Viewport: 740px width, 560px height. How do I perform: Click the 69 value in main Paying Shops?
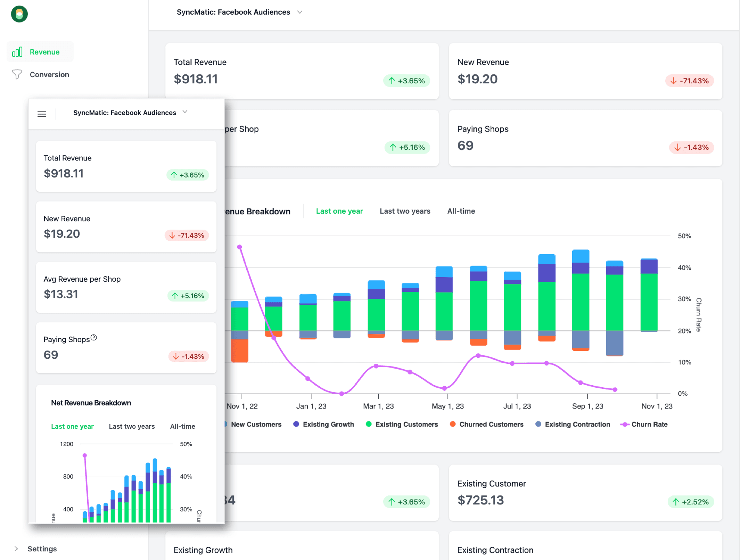coord(465,146)
